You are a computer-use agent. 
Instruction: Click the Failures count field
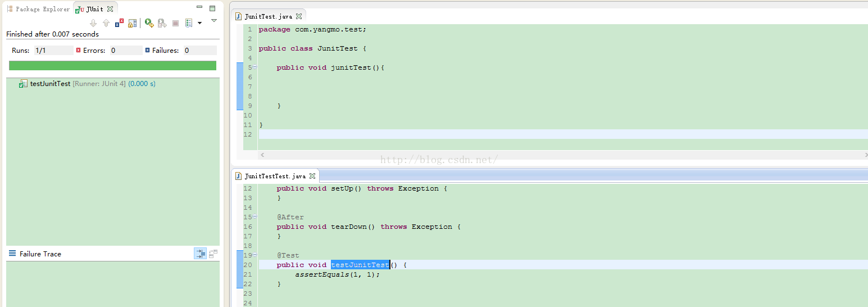[x=199, y=51]
